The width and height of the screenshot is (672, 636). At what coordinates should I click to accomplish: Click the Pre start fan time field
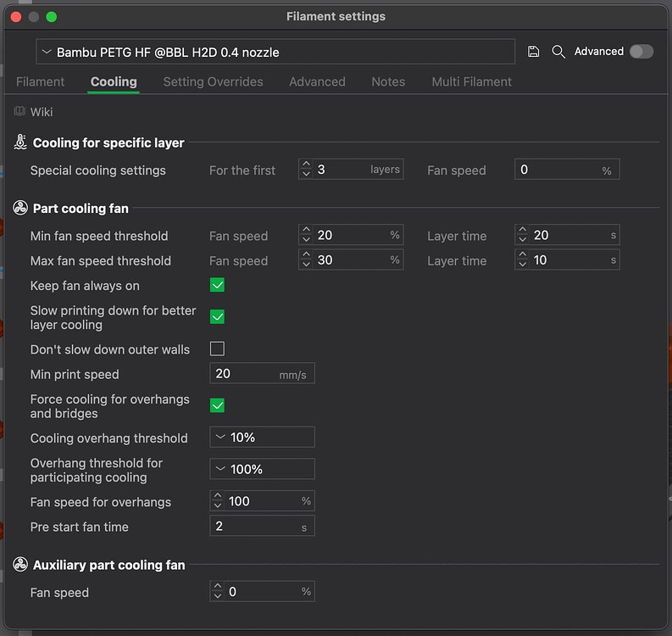[263, 526]
